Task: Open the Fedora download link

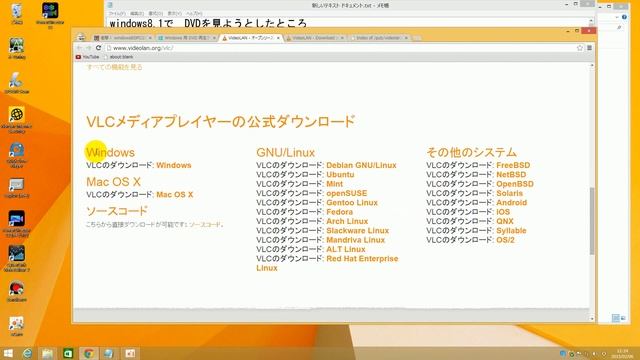Action: click(339, 212)
